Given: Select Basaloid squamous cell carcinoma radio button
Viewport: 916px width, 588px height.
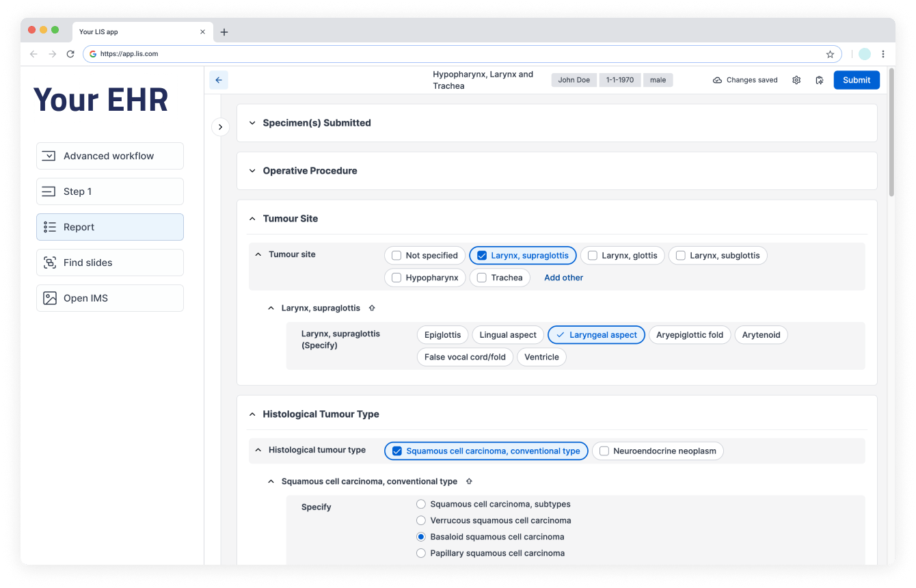Looking at the screenshot, I should click(420, 537).
